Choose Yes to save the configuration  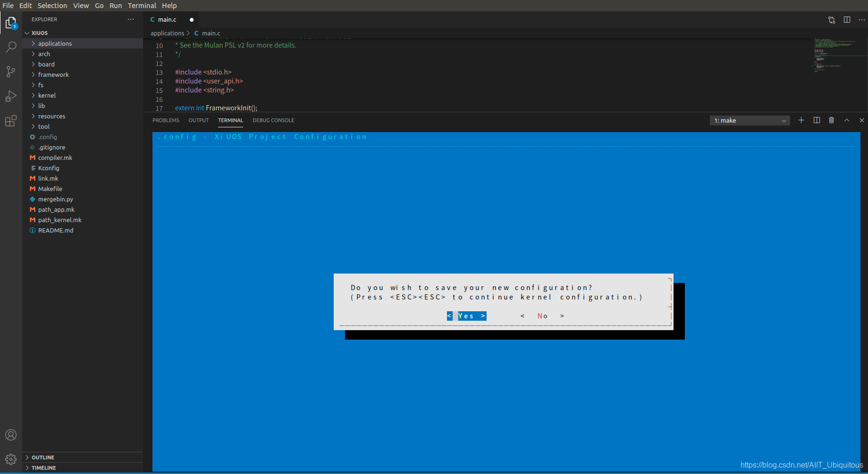pos(466,316)
